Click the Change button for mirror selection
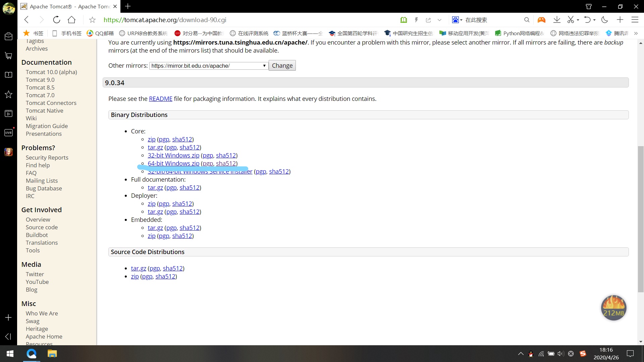This screenshot has width=644, height=362. [x=282, y=65]
